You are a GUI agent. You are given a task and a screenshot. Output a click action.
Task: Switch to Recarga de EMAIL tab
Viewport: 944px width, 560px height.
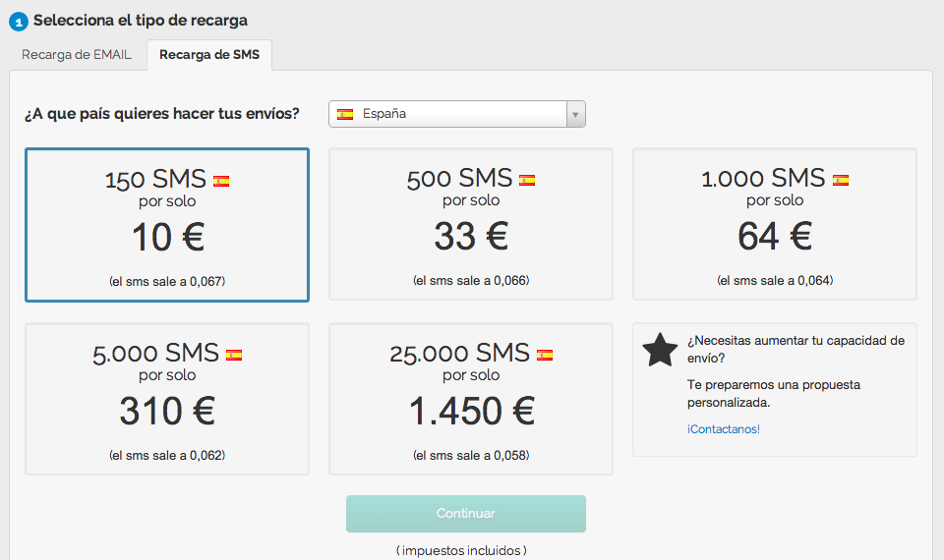coord(77,55)
